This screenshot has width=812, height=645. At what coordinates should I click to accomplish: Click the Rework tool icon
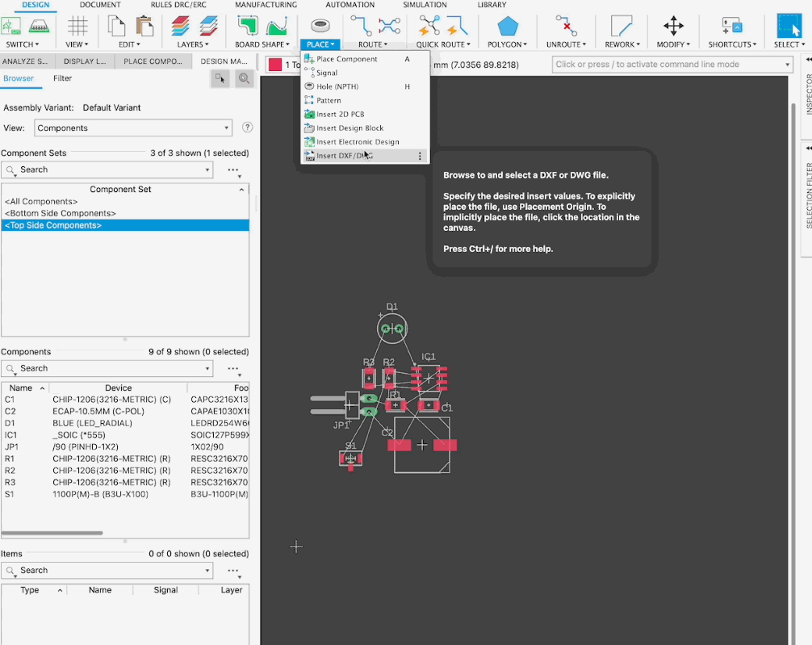click(x=622, y=27)
